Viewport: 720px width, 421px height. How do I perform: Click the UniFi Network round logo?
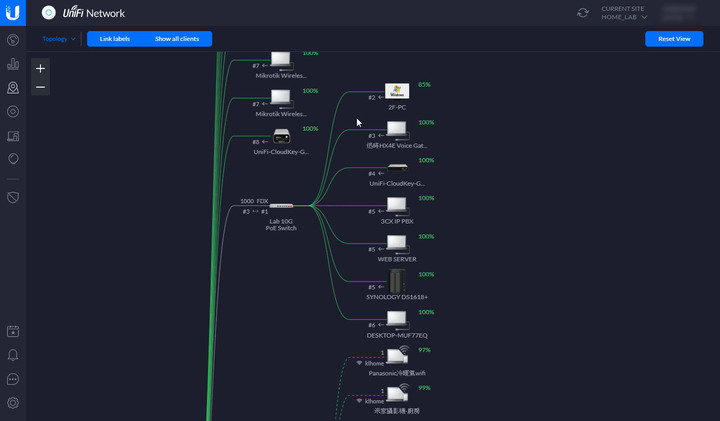click(x=49, y=13)
